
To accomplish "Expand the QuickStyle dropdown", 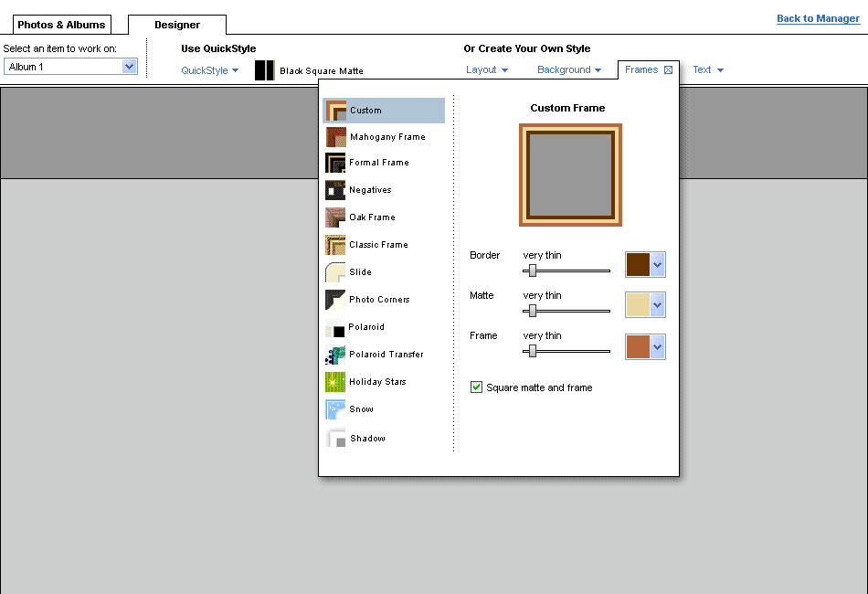I will pyautogui.click(x=210, y=70).
